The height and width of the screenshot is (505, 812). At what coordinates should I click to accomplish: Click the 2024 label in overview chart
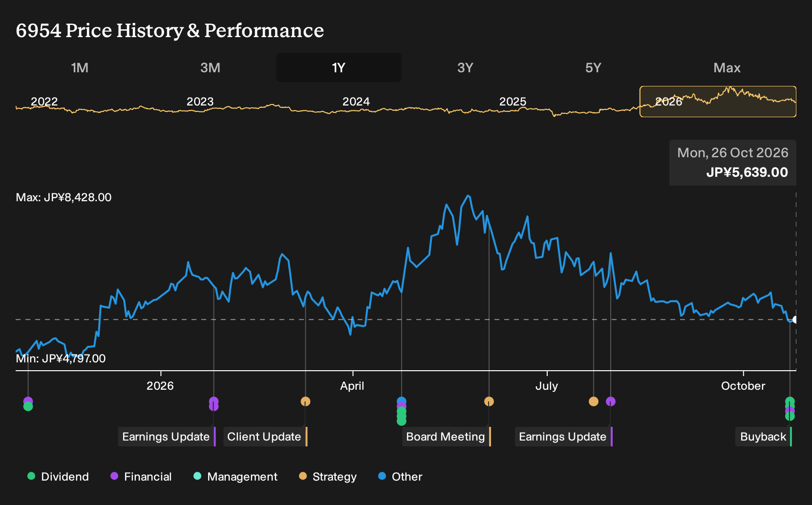coord(356,102)
